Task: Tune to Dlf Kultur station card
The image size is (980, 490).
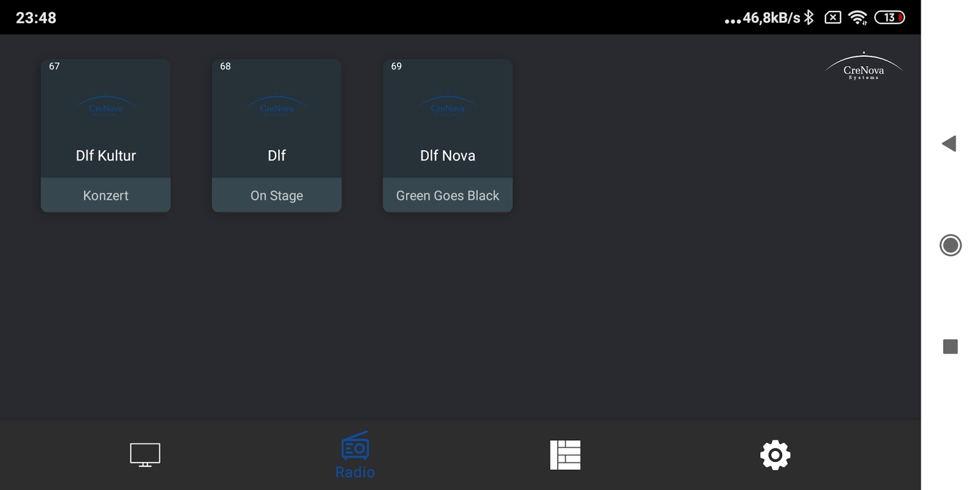Action: click(106, 135)
